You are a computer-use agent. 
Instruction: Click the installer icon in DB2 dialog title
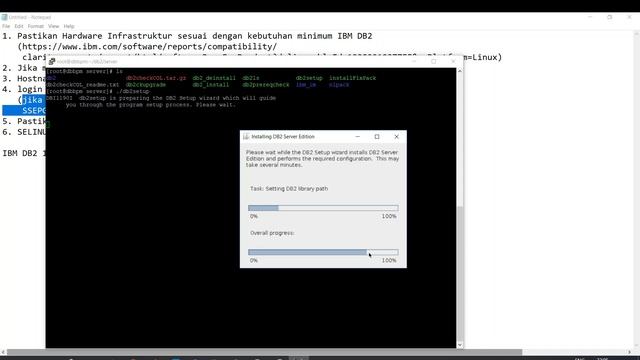246,137
